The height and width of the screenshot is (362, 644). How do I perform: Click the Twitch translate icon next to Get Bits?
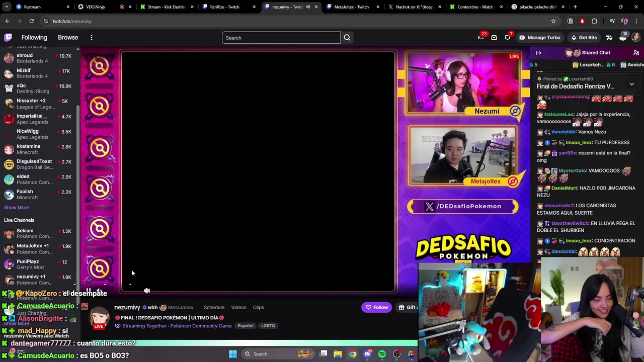[x=609, y=38]
